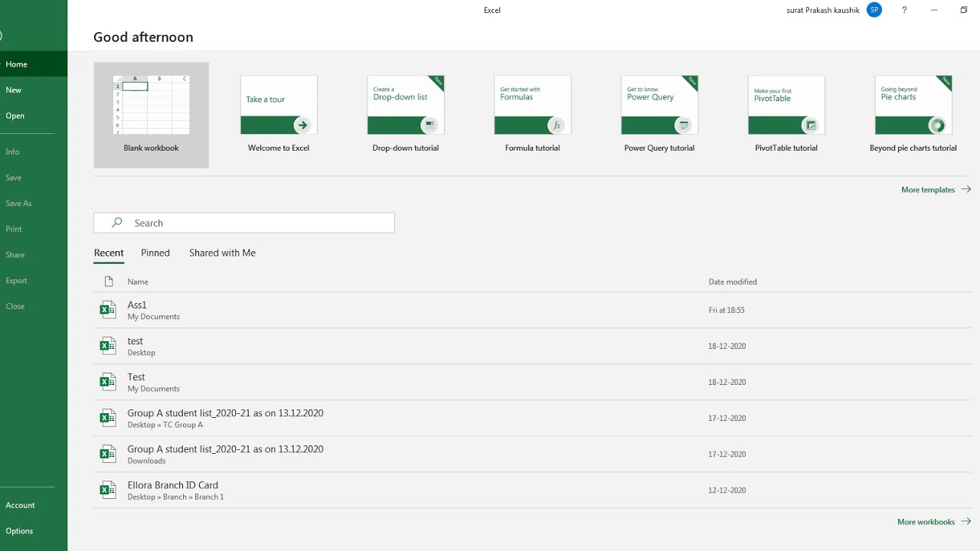Screen dimensions: 980x551
Task: Switch to the Recent tab
Action: click(109, 253)
